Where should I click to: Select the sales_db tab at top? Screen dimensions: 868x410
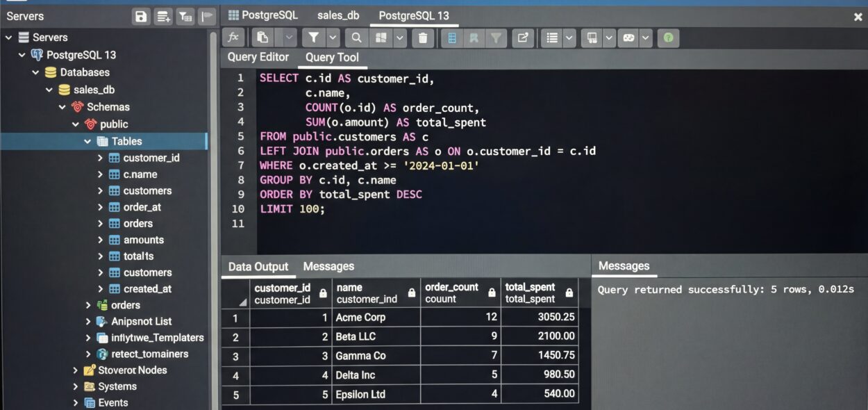point(338,15)
